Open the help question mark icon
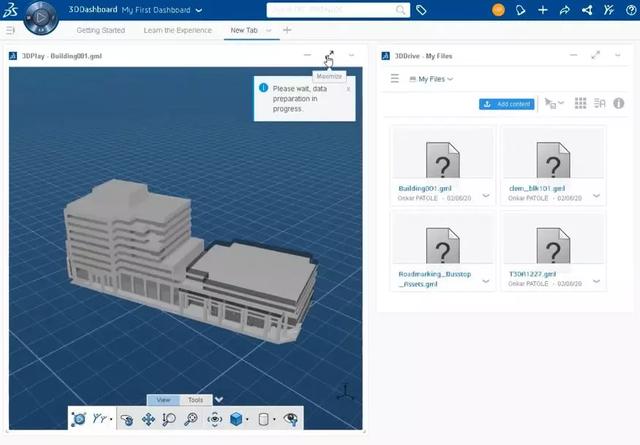 (631, 10)
